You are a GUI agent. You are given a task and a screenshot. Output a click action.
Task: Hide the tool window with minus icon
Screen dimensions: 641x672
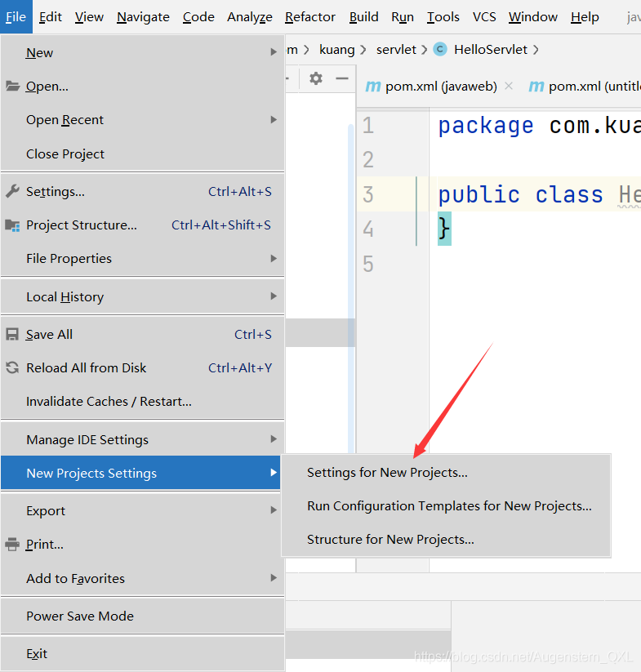pyautogui.click(x=342, y=78)
